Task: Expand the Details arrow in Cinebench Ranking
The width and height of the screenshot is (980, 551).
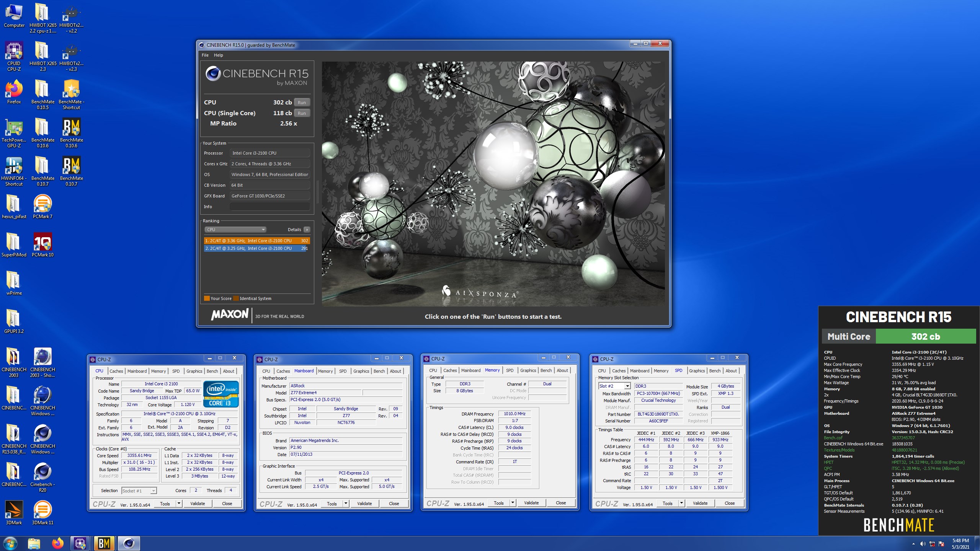Action: point(307,230)
